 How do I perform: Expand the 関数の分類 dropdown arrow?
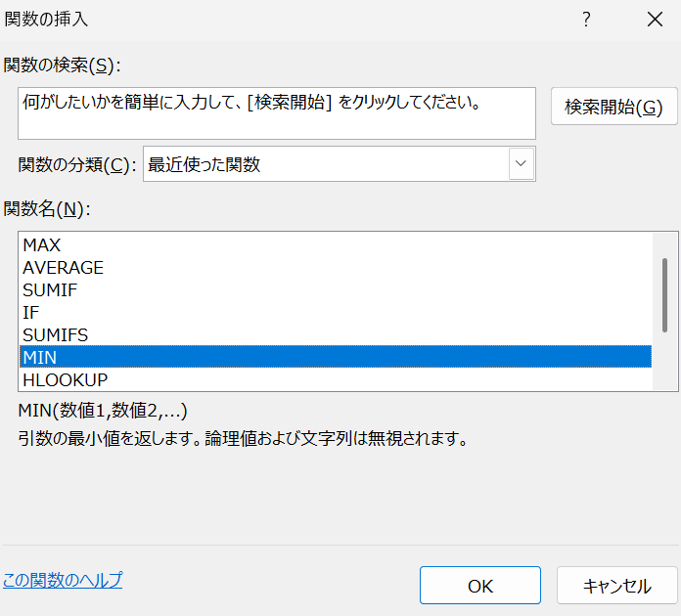coord(522,164)
